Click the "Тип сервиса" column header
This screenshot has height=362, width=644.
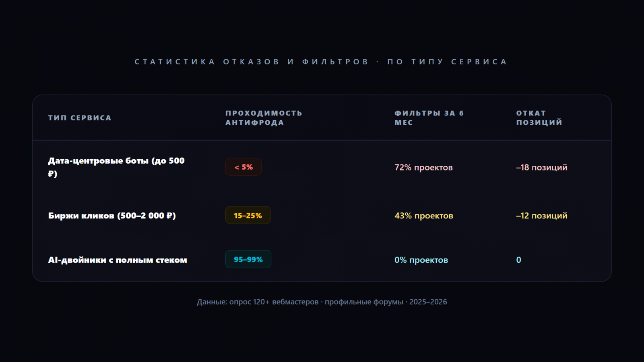pyautogui.click(x=80, y=118)
